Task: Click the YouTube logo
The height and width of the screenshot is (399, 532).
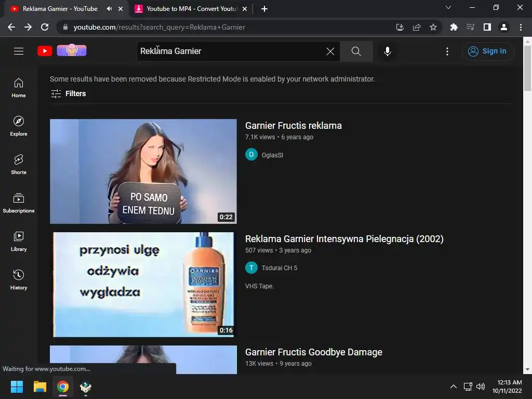Action: click(45, 51)
